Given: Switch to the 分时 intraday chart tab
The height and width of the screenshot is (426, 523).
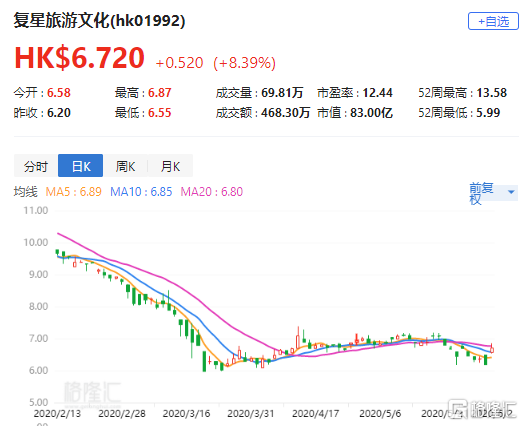Looking at the screenshot, I should (36, 166).
